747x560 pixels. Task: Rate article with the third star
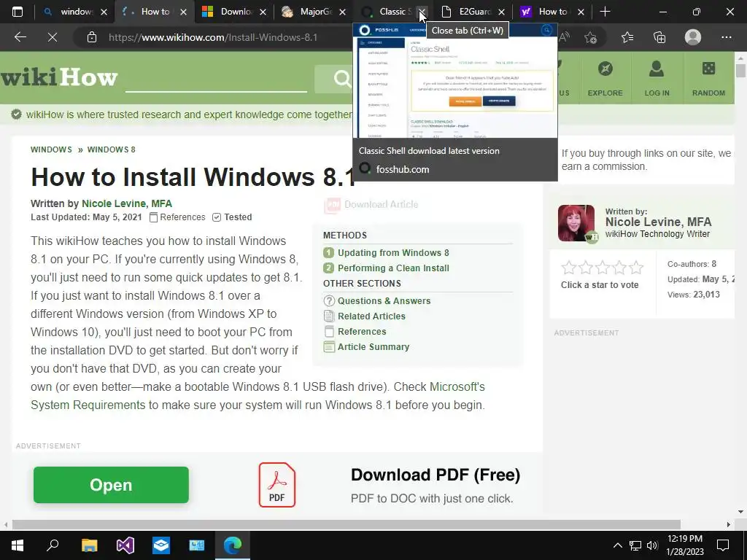point(602,268)
